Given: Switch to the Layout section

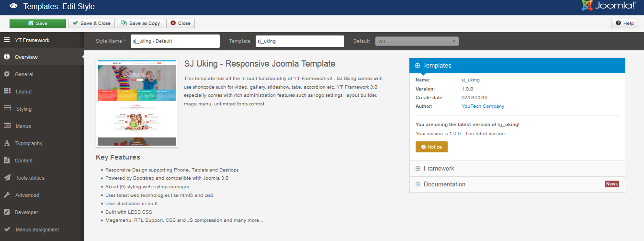Looking at the screenshot, I should [x=42, y=92].
